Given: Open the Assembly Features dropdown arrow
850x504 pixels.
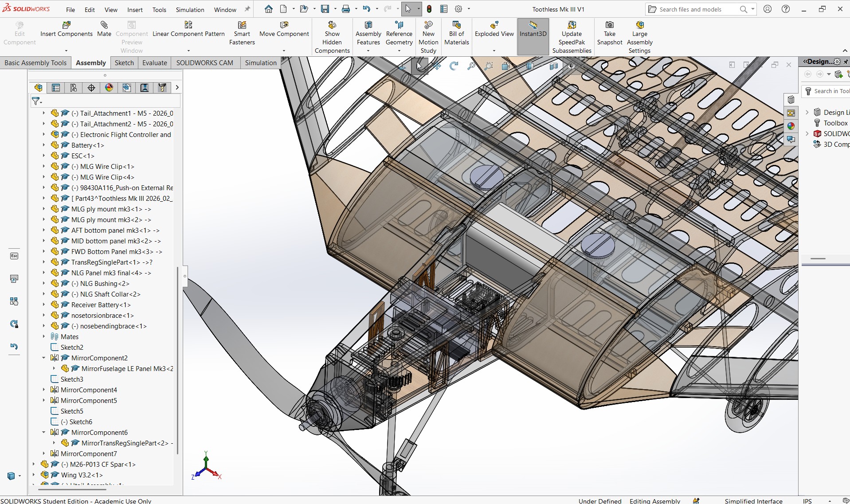Looking at the screenshot, I should [368, 51].
